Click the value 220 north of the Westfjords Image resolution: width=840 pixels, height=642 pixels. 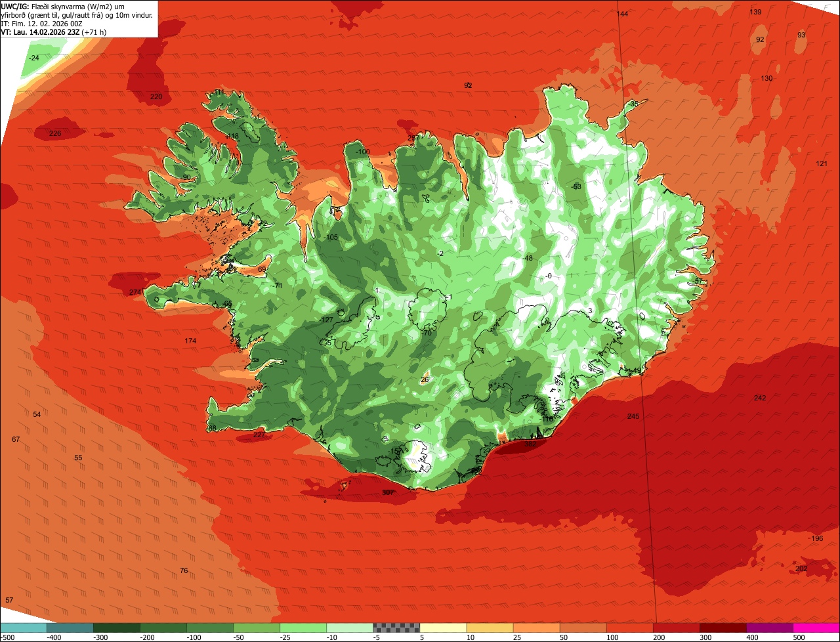pyautogui.click(x=156, y=96)
